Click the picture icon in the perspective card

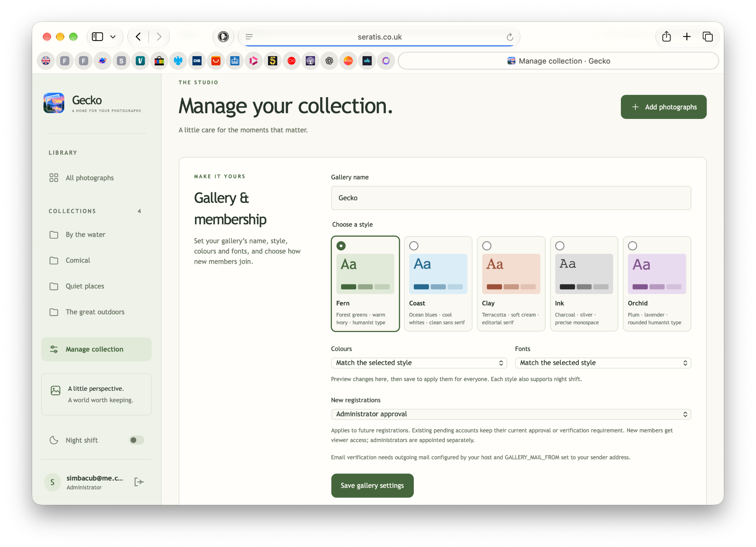[x=55, y=390]
